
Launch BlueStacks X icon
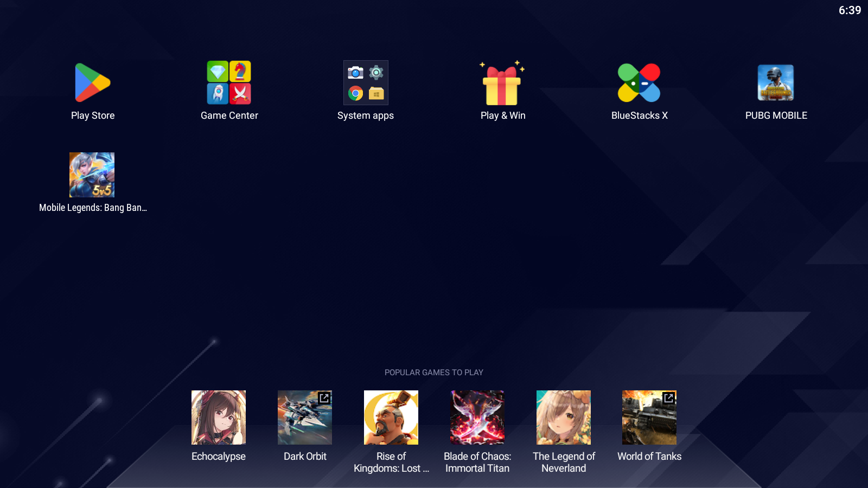639,82
